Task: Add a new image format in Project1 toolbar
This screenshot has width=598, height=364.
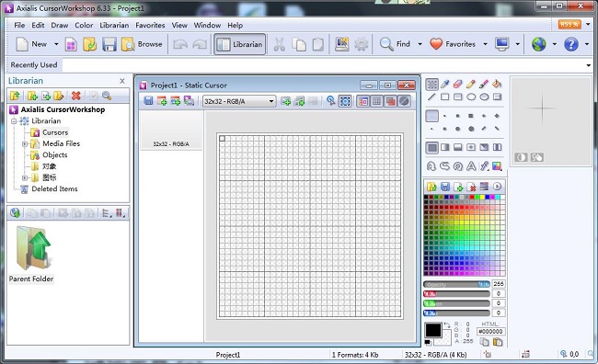Action: (162, 101)
